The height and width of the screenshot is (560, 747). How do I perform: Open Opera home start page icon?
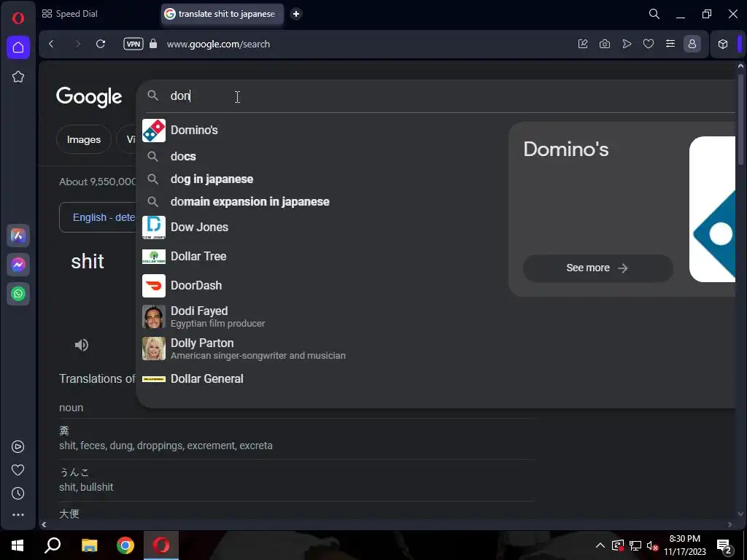(x=18, y=47)
